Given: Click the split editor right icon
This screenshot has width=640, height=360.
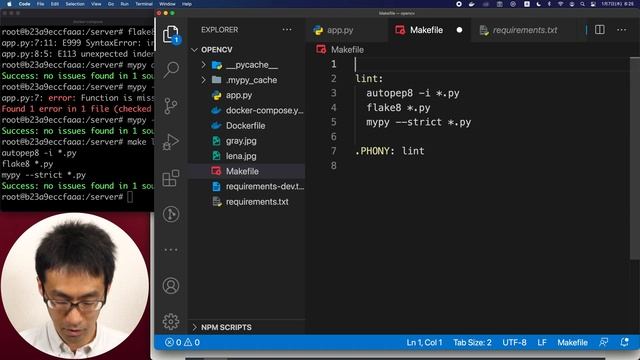Looking at the screenshot, I should 600,30.
